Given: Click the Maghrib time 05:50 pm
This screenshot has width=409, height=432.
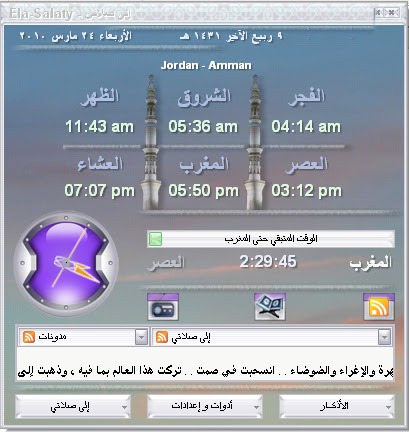Looking at the screenshot, I should (203, 191).
